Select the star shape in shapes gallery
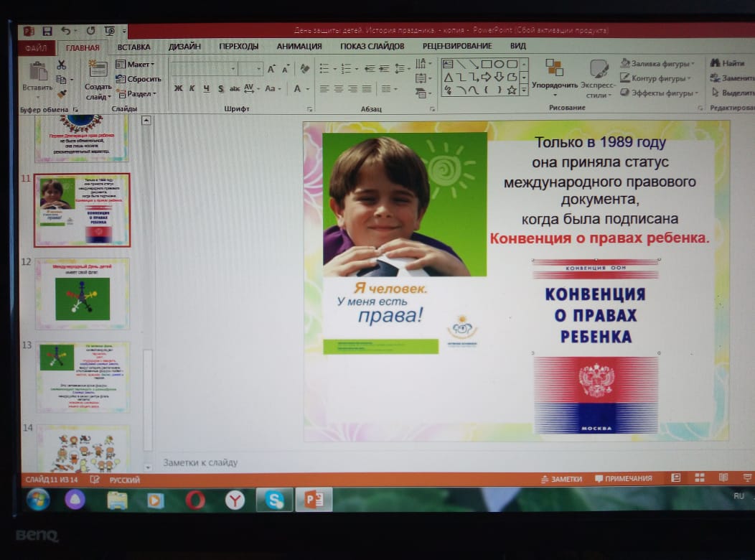This screenshot has width=755, height=560. [512, 90]
